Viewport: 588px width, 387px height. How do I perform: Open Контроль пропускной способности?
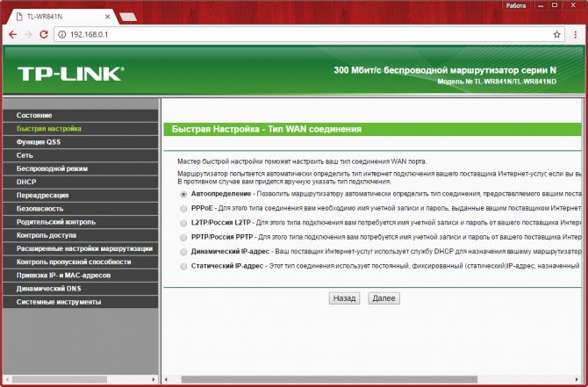tap(80, 262)
